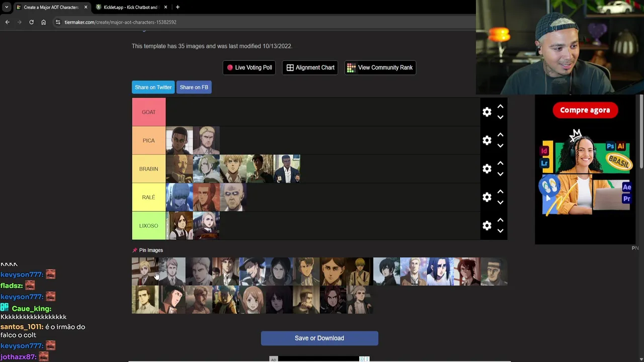Viewport: 644px width, 362px height.
Task: Go back in browser history
Action: (x=7, y=22)
